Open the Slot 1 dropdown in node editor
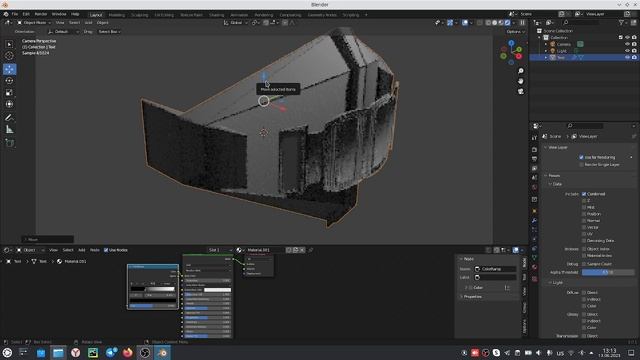The height and width of the screenshot is (360, 640). click(x=220, y=250)
